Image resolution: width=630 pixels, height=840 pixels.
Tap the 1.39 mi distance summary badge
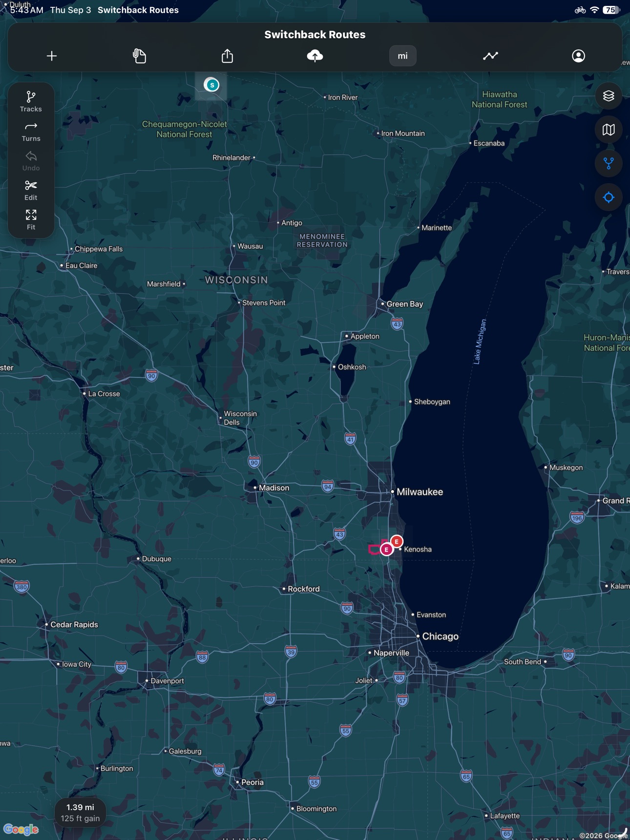tap(80, 813)
